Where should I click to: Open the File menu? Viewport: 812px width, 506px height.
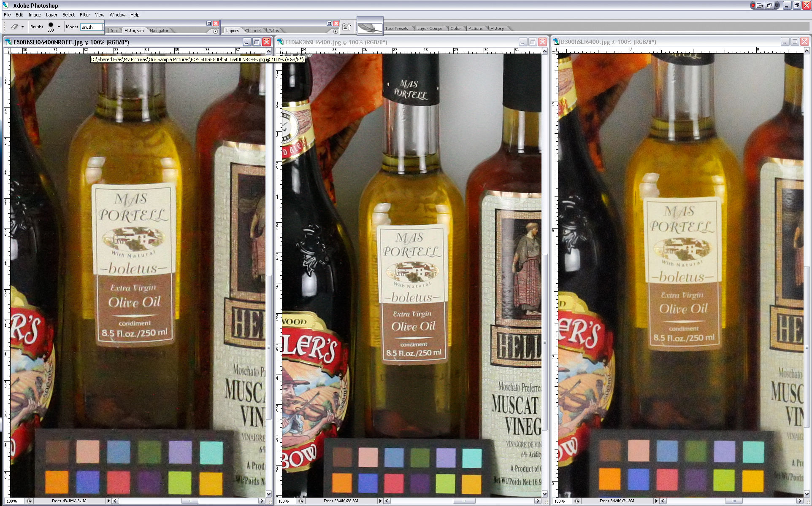pos(7,15)
